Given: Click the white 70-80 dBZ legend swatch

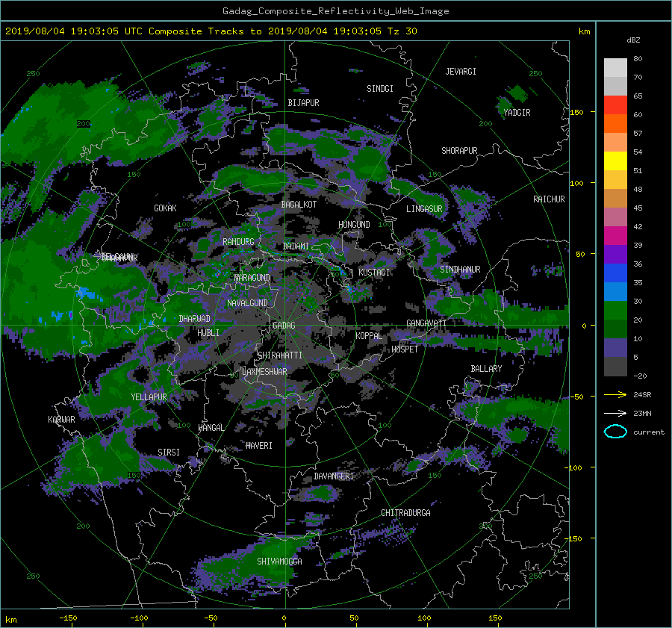Looking at the screenshot, I should [615, 68].
